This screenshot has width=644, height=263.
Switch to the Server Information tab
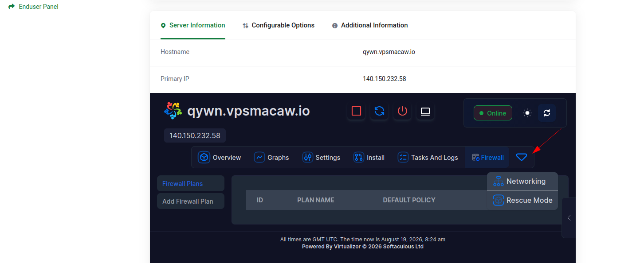[x=193, y=25]
